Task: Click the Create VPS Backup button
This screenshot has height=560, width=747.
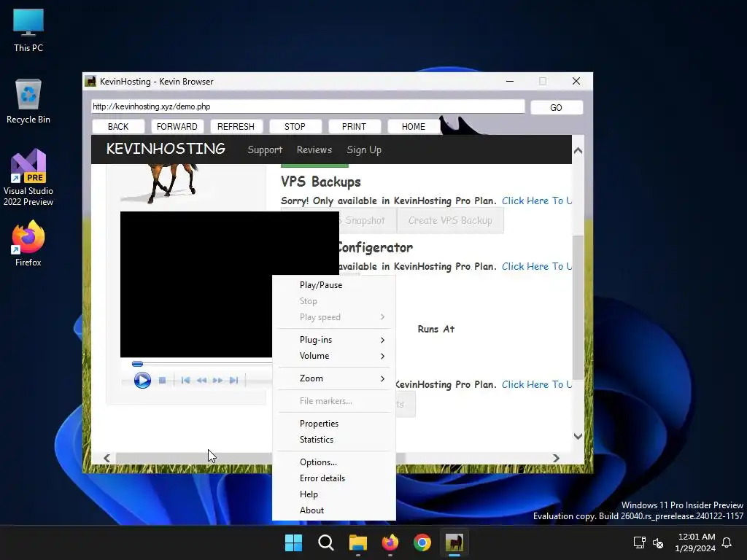Action: (450, 220)
